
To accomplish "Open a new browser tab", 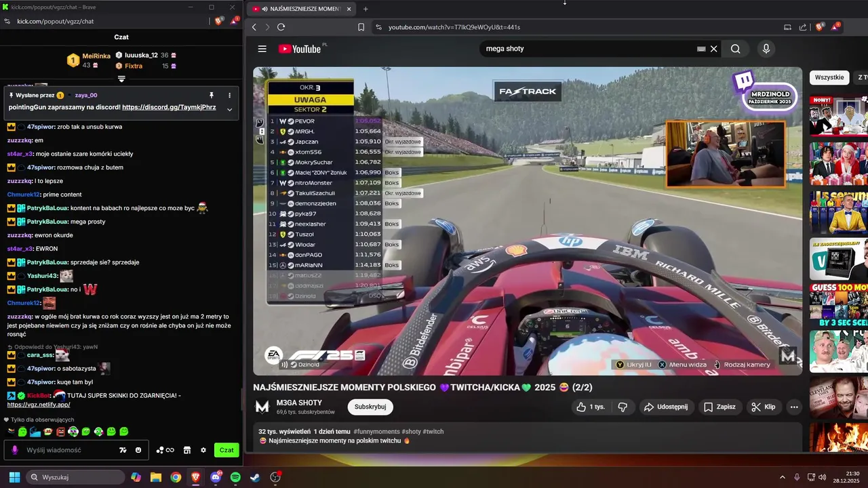I will tap(366, 9).
